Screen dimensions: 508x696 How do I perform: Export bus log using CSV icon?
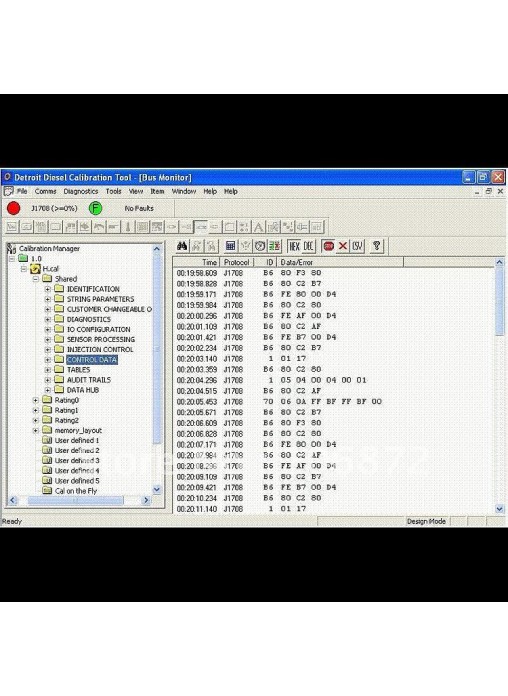(x=357, y=246)
